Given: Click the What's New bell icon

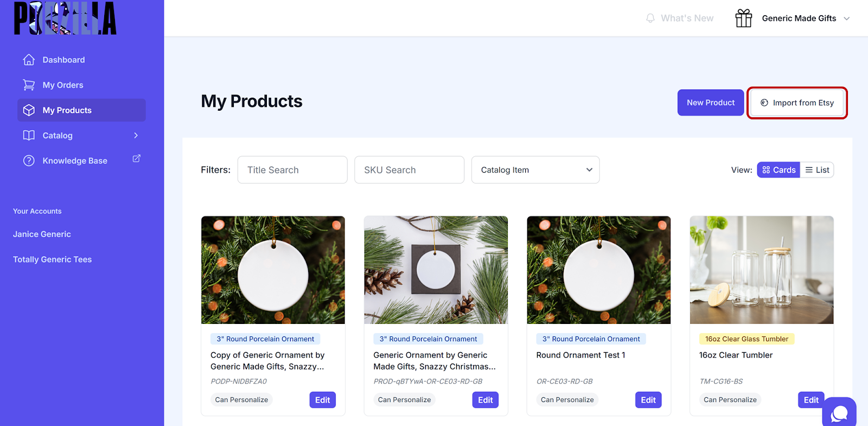Looking at the screenshot, I should pos(650,18).
